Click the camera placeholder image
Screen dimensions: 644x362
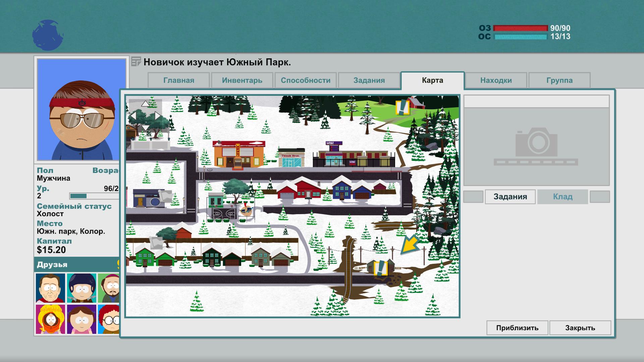click(x=536, y=147)
